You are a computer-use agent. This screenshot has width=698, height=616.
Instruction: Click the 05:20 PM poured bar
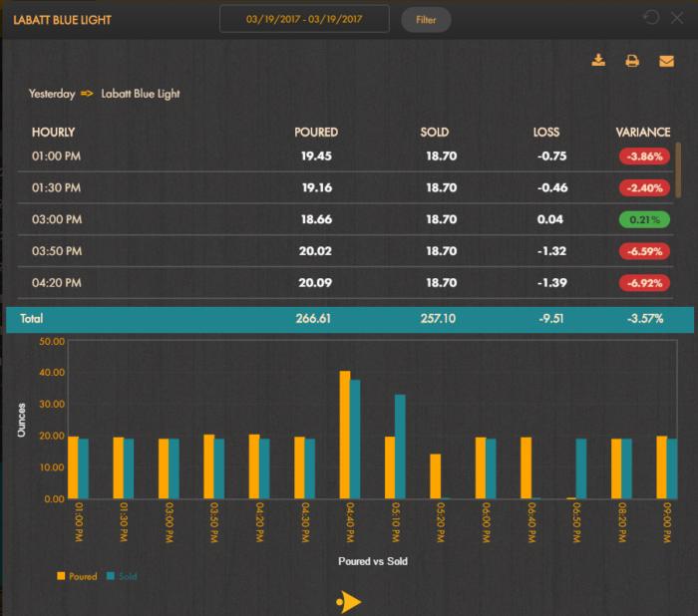coord(436,476)
